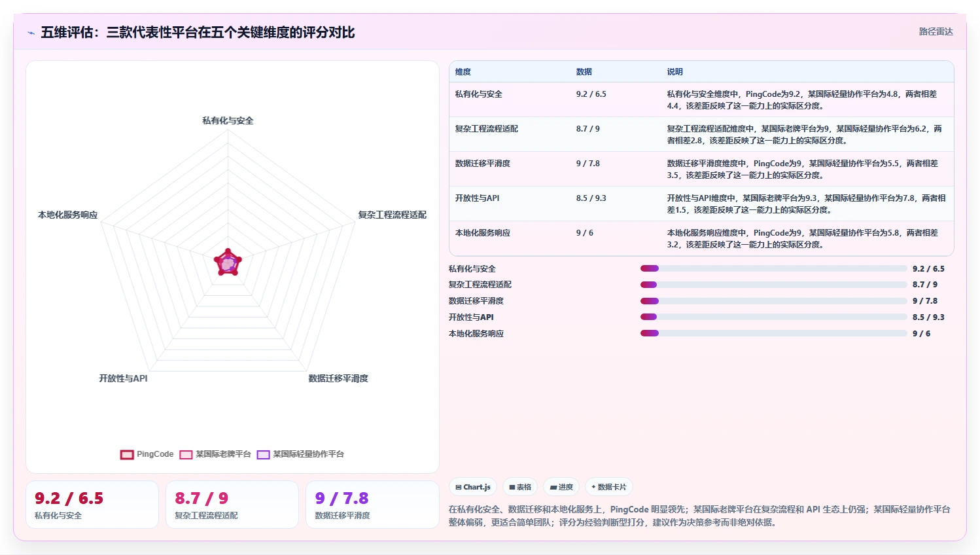Click the Chart.js tag chip
Viewport: 980px width, 555px height.
pos(473,487)
